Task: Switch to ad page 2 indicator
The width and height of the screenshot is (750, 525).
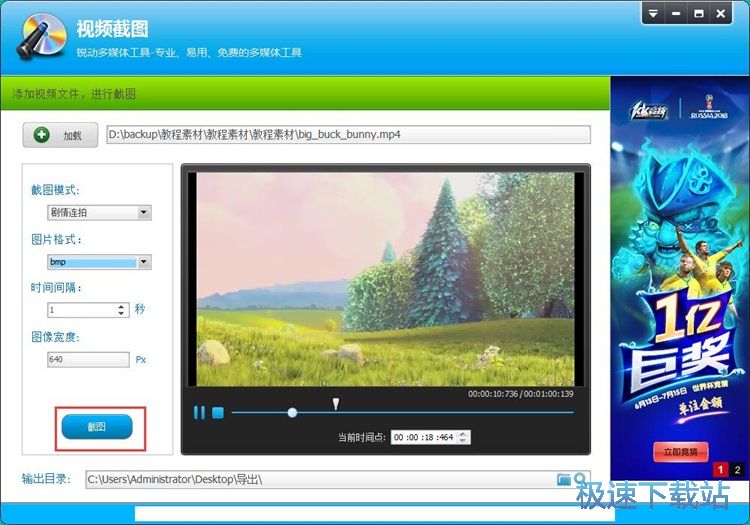Action: click(x=737, y=470)
